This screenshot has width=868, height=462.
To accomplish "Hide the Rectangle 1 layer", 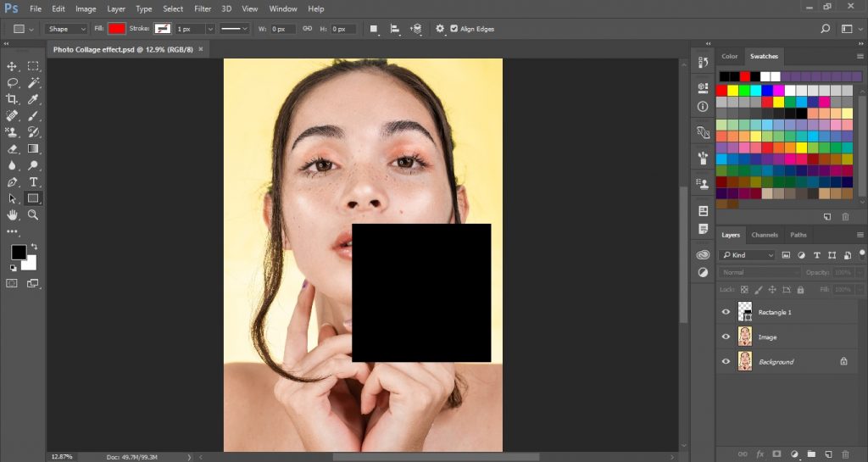I will coord(726,312).
